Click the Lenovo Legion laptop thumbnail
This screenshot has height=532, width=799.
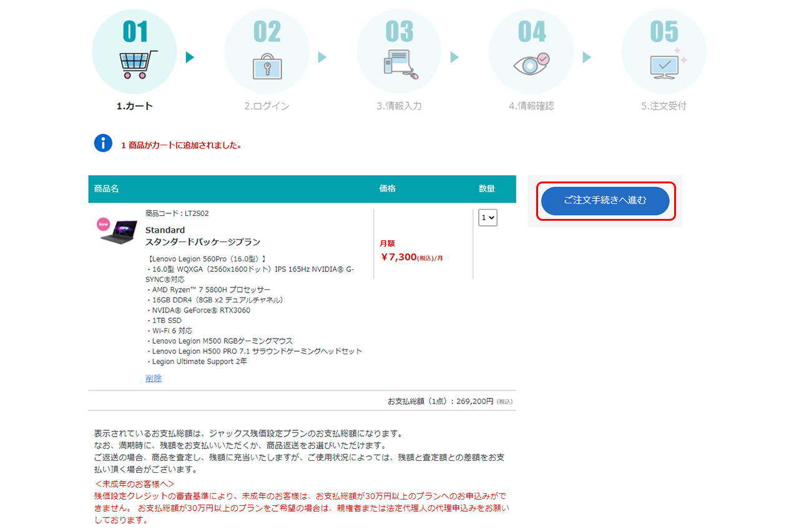120,232
